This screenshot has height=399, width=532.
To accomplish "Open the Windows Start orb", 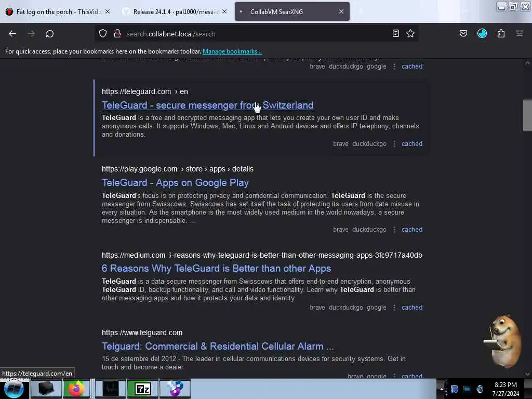I will coord(14,389).
